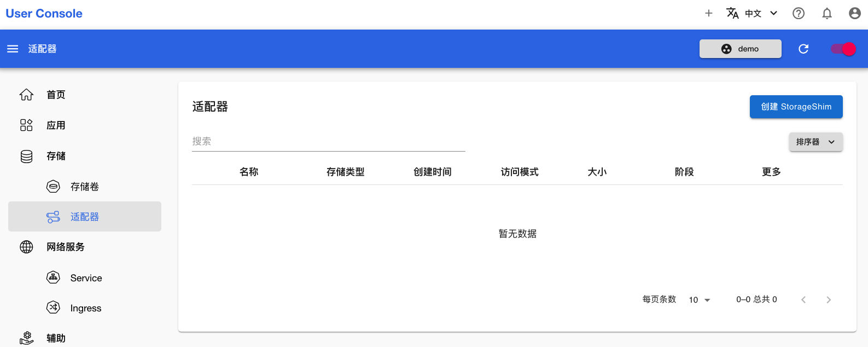Click the refresh icon in blue header
The height and width of the screenshot is (347, 868).
tap(803, 49)
